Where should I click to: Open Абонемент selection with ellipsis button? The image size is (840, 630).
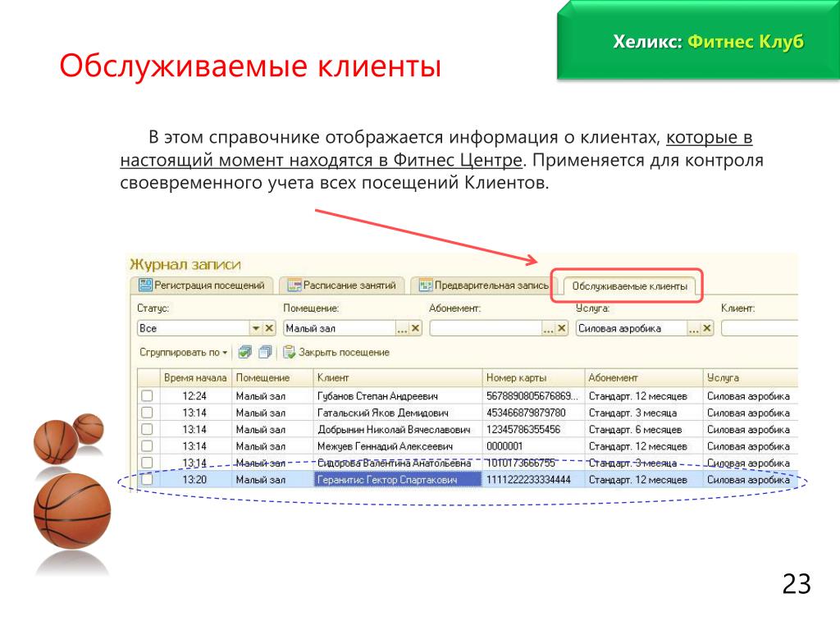(x=549, y=328)
